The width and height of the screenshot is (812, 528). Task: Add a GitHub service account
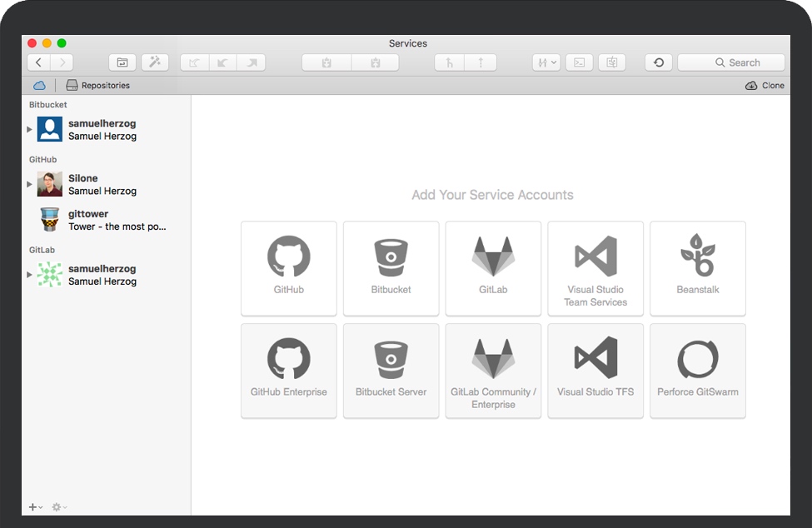tap(288, 267)
